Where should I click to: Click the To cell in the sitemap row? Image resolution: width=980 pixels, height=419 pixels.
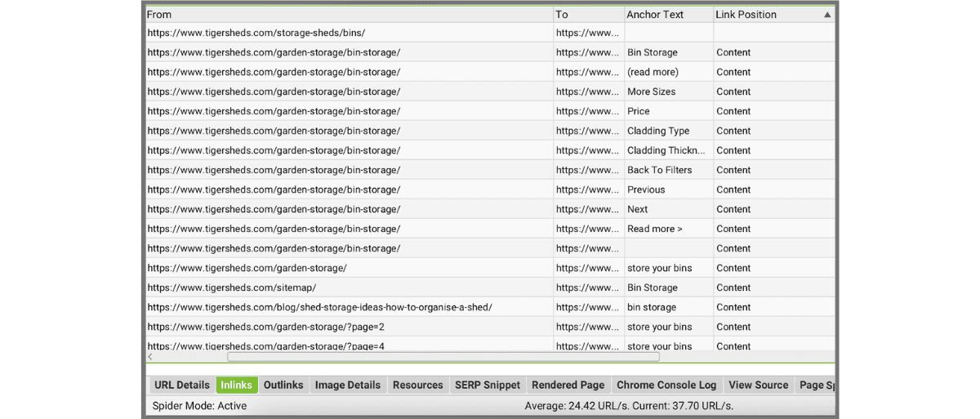tap(589, 288)
